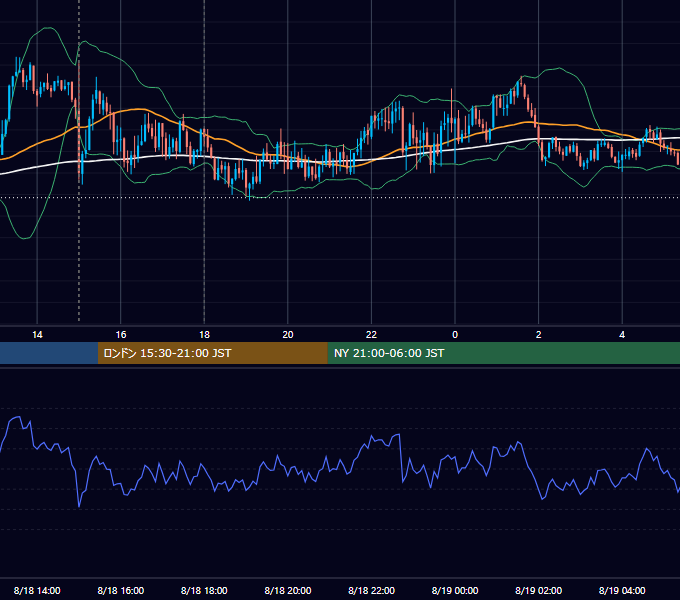
Task: Click the '8/18 22:00' date label
Action: tap(371, 590)
